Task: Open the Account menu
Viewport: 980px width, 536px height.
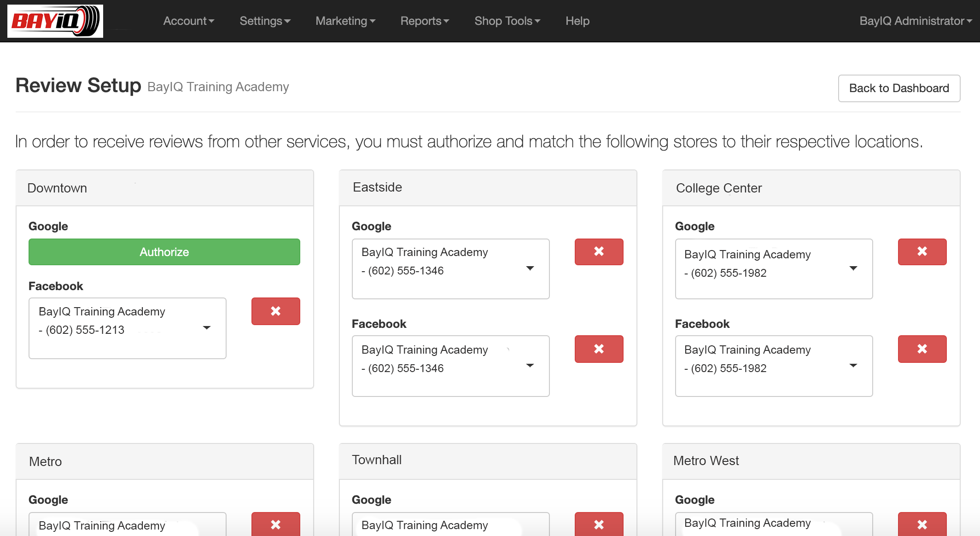Action: click(189, 21)
